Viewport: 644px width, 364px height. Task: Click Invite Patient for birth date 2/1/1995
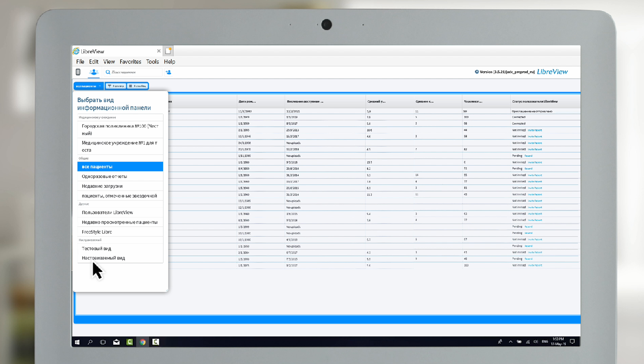coord(535,130)
